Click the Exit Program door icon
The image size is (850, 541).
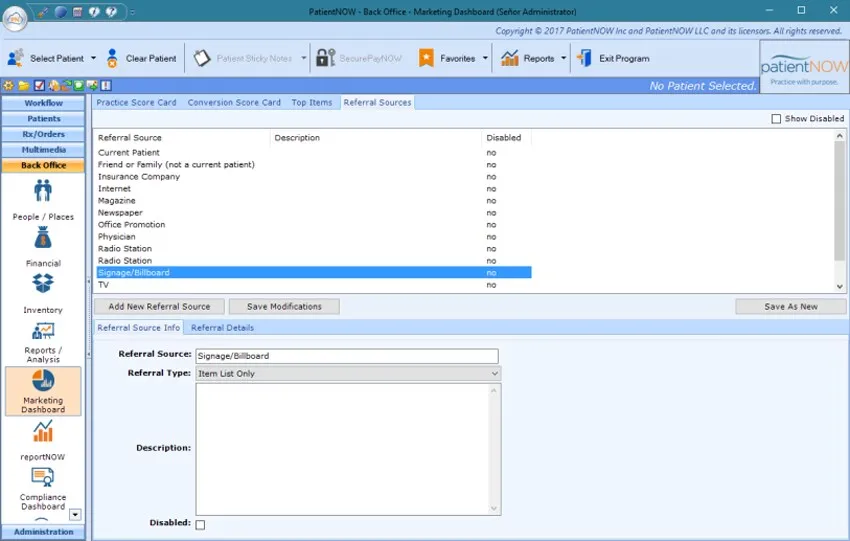584,58
